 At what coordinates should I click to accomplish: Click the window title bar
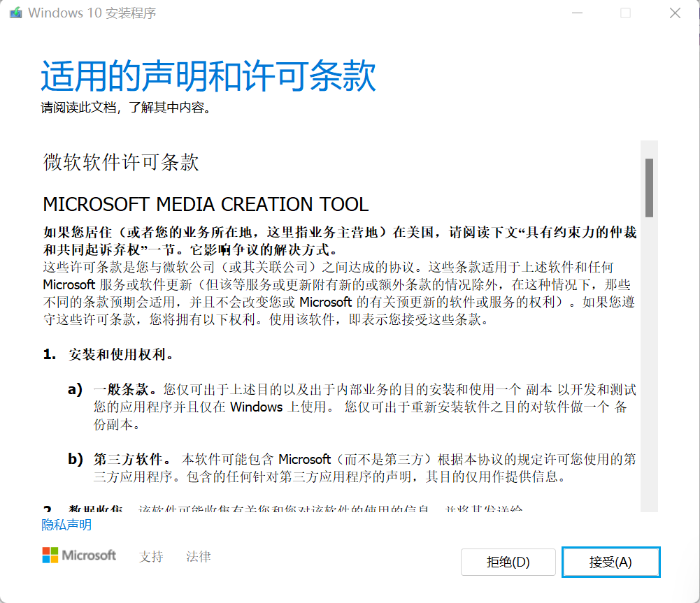pyautogui.click(x=350, y=13)
